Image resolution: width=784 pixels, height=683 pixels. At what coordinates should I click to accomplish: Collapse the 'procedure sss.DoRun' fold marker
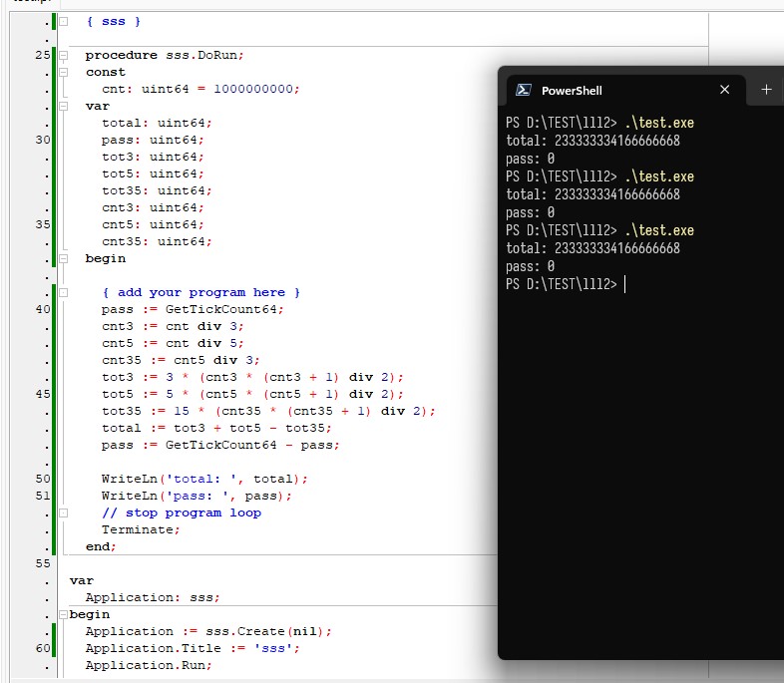point(64,55)
